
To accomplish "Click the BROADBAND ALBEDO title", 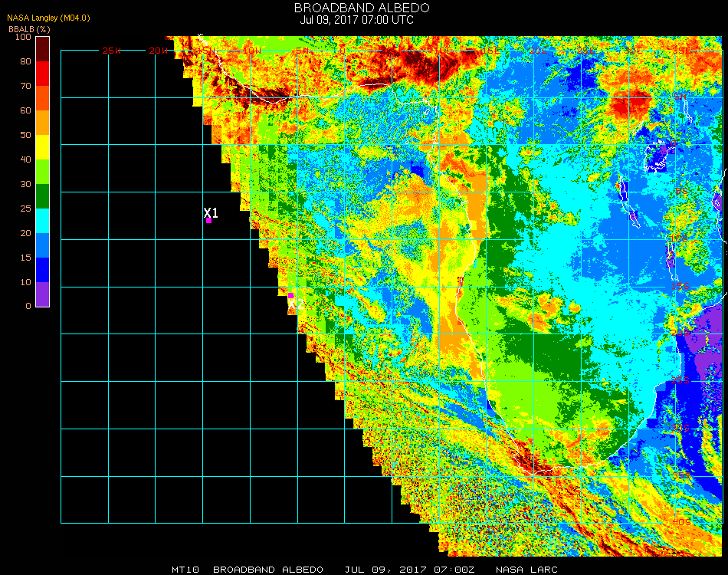I will tap(362, 8).
